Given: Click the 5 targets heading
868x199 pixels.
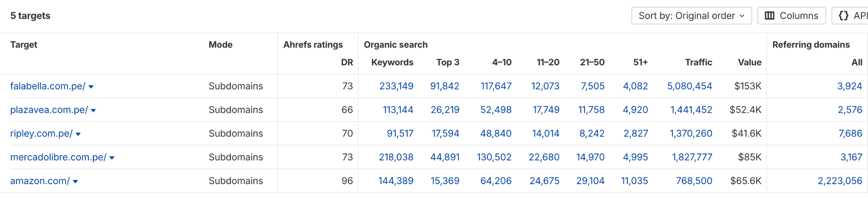Looking at the screenshot, I should click(31, 16).
